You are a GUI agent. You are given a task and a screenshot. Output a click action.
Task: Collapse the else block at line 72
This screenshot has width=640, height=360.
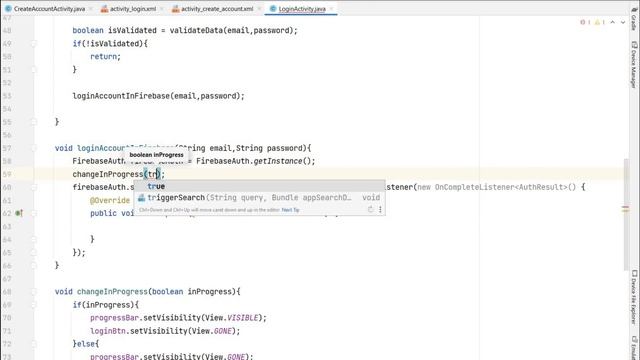34,344
